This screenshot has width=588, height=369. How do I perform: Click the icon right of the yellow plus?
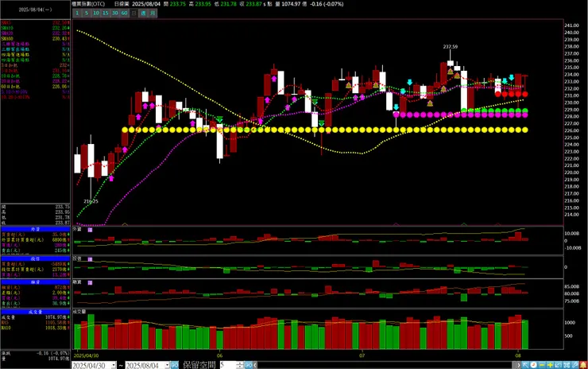click(x=559, y=365)
